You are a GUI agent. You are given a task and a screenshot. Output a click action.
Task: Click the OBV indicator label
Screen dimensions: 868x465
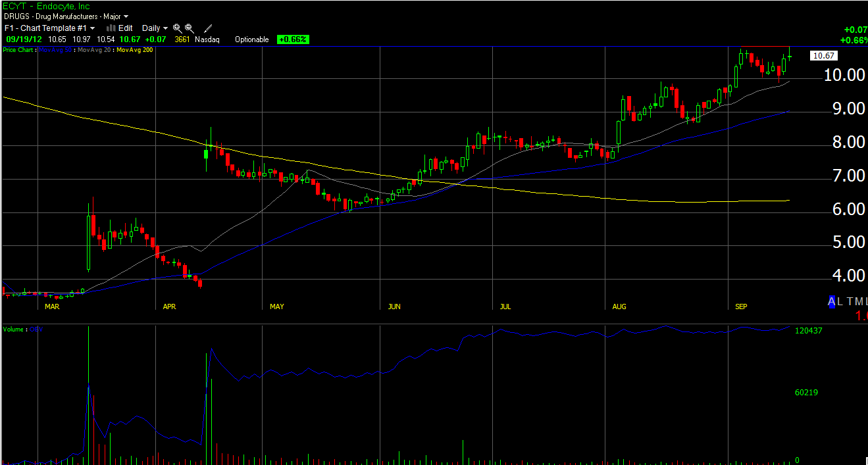35,329
